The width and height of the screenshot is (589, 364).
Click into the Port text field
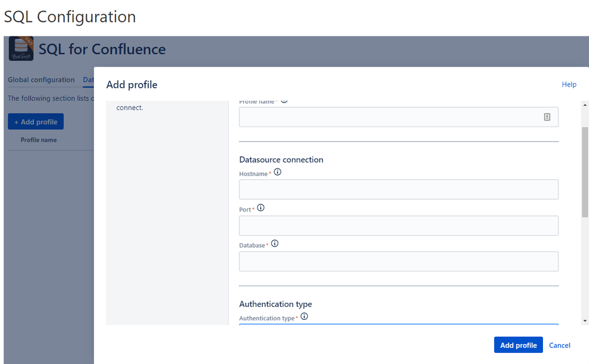coord(399,226)
